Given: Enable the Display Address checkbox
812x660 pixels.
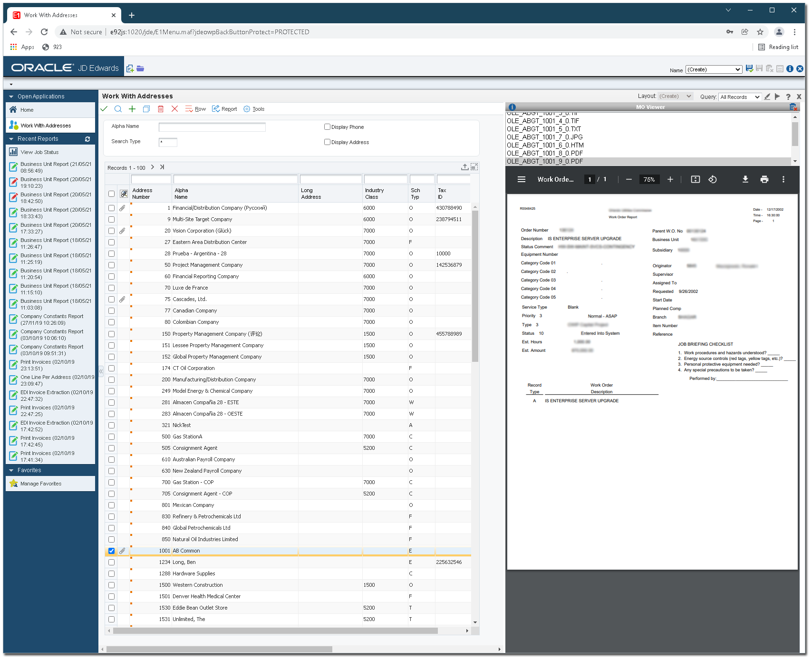Looking at the screenshot, I should (327, 142).
